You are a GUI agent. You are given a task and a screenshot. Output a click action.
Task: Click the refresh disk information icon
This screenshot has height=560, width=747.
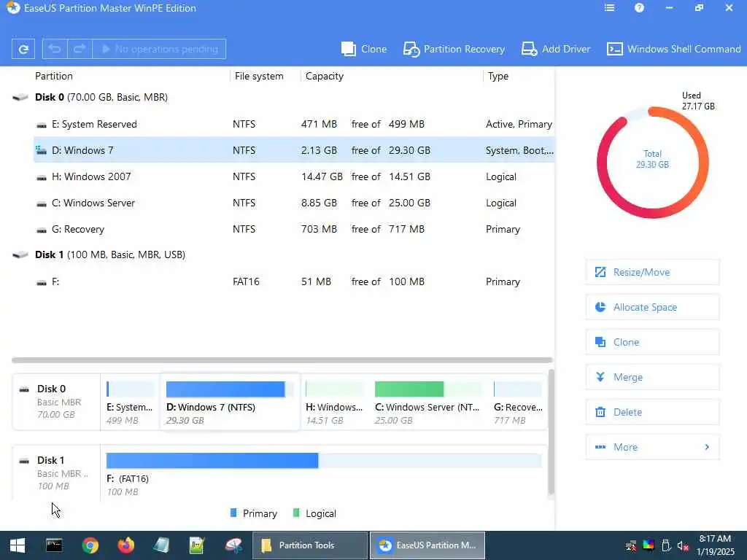coord(23,49)
